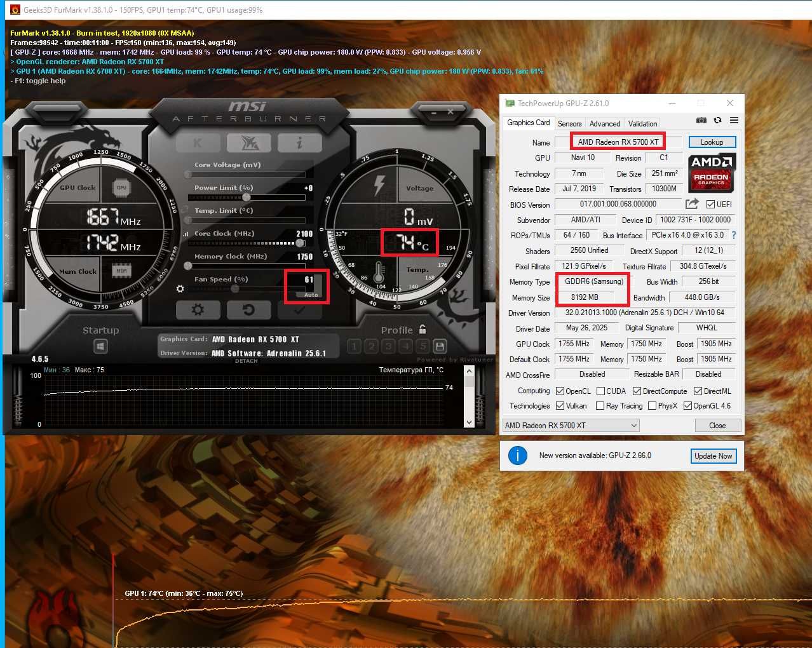Click the AMD Radeon Graphics logo in GPU-Z
Image resolution: width=812 pixels, height=648 pixels.
pos(712,173)
